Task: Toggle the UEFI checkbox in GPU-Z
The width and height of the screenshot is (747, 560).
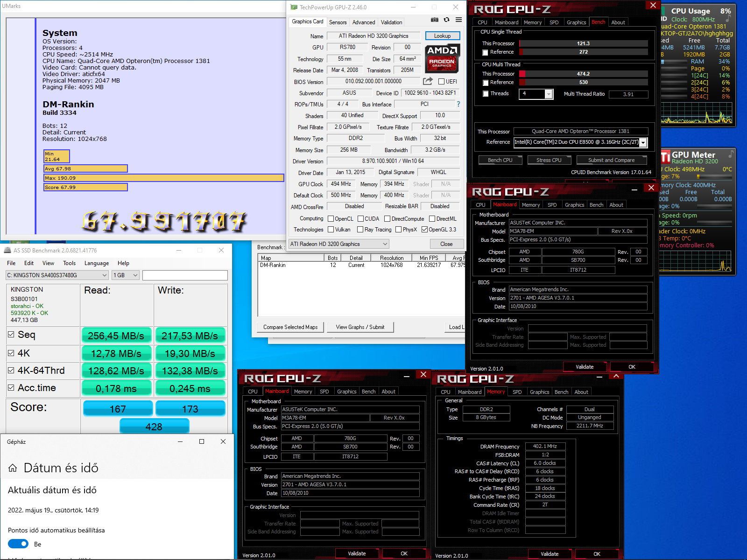Action: (x=441, y=82)
